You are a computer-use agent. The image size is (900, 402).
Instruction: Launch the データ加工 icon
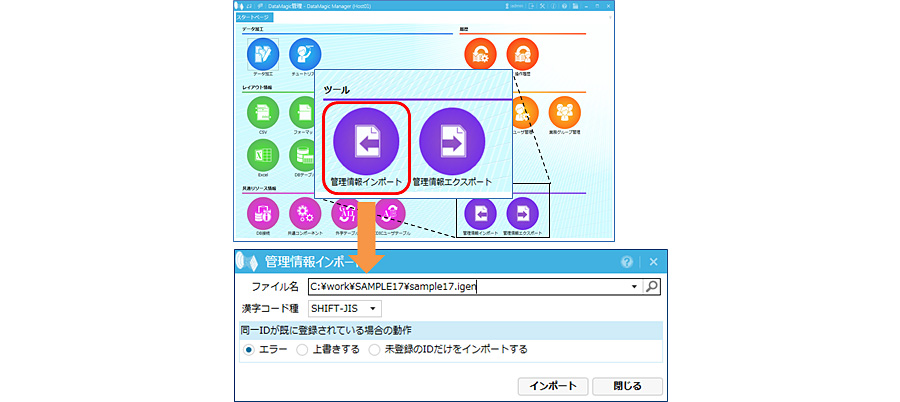pos(264,56)
